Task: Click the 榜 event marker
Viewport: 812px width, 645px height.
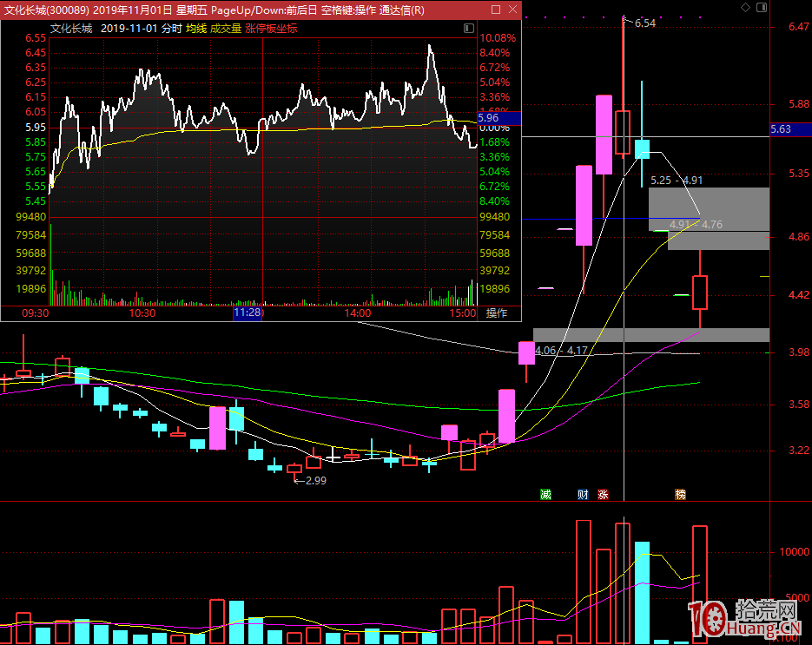Action: click(680, 495)
